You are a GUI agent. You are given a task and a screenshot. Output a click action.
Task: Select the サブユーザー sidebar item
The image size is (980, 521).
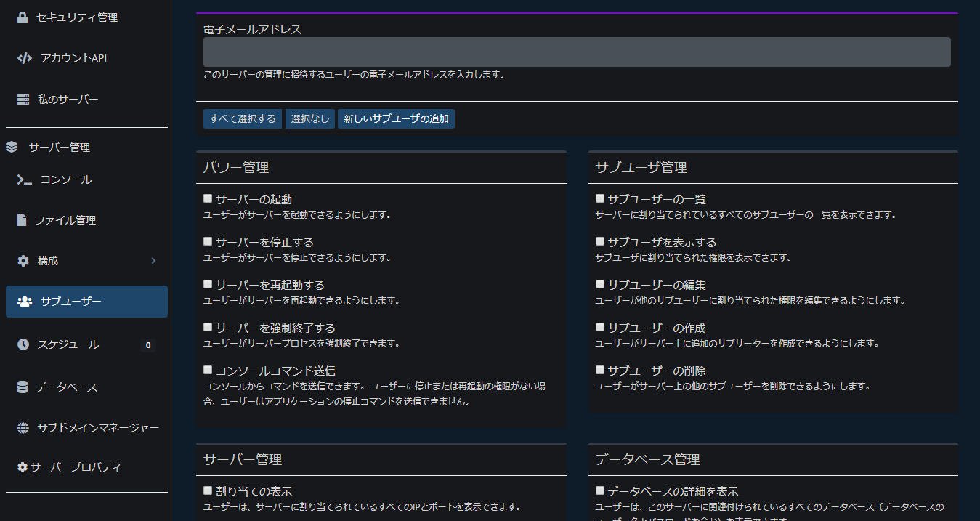point(86,302)
